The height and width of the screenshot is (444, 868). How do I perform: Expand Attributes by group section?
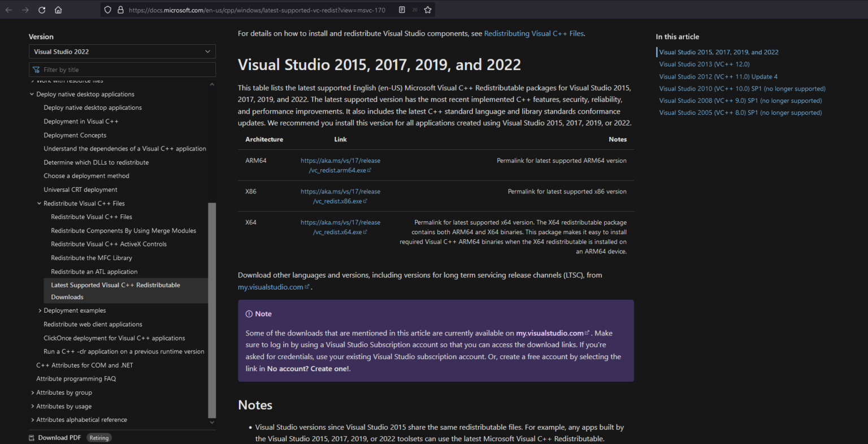click(x=32, y=393)
